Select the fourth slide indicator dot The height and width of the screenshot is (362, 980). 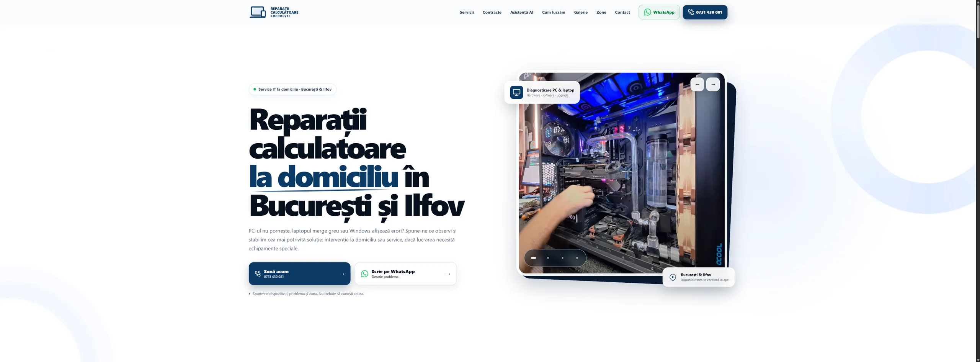[x=577, y=258]
